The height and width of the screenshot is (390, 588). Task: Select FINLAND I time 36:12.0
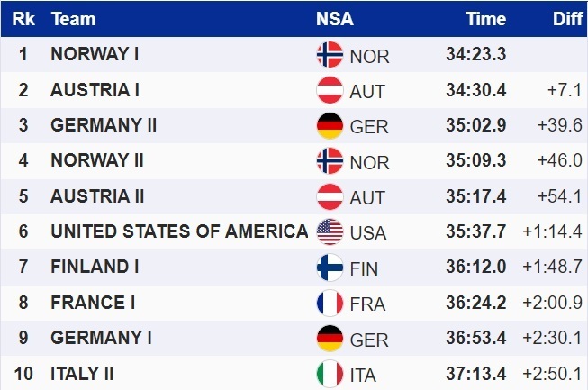point(475,268)
